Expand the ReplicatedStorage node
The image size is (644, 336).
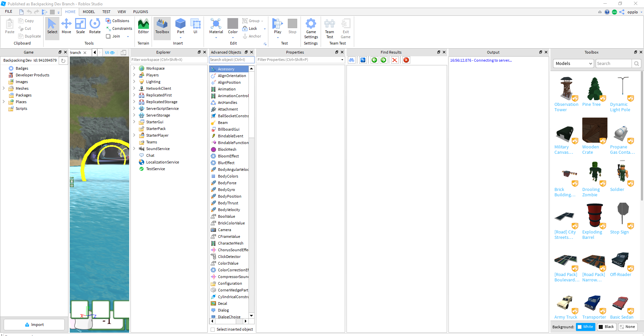tap(134, 102)
